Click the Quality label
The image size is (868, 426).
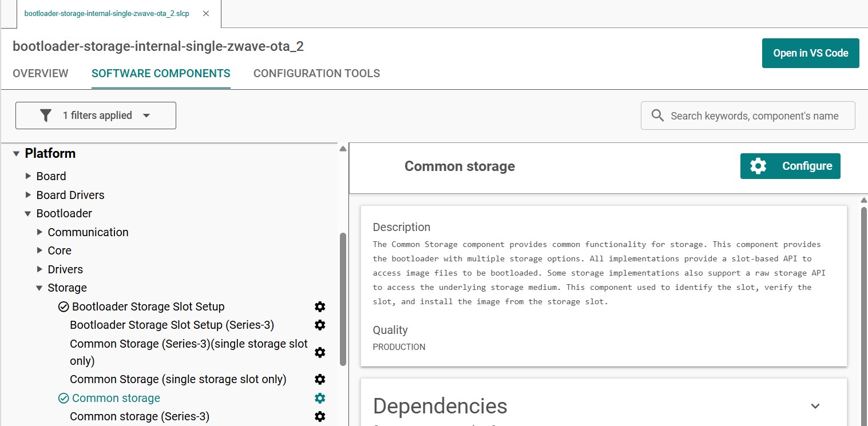(x=390, y=330)
